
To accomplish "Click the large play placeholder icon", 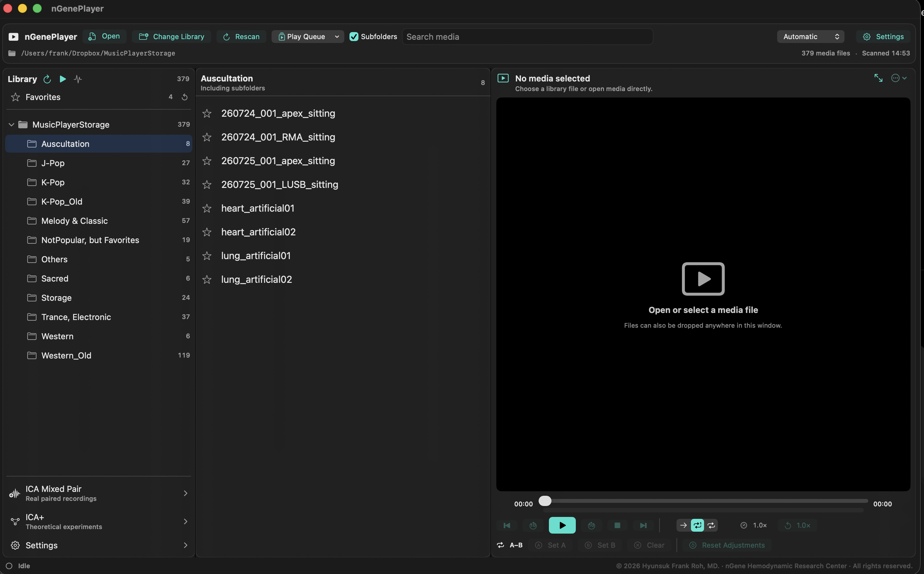I will tap(703, 279).
